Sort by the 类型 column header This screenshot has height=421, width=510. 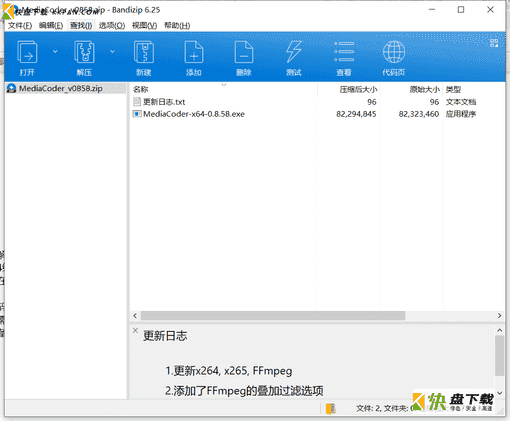coord(473,89)
